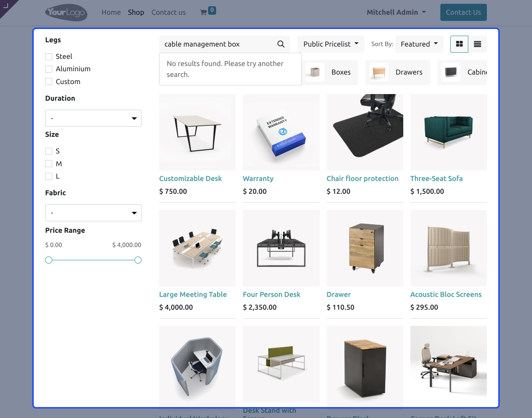532x418 pixels.
Task: Check the Custom legs checkbox
Action: click(49, 82)
